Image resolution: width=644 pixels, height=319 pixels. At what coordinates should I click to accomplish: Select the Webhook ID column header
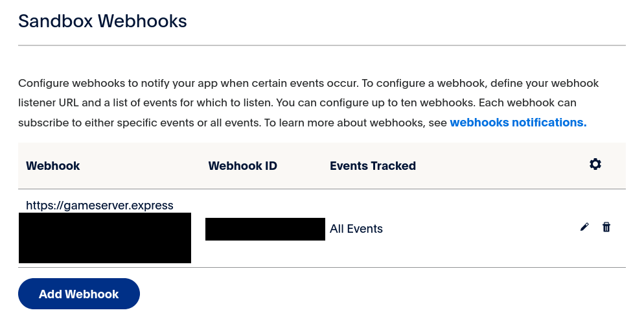242,166
